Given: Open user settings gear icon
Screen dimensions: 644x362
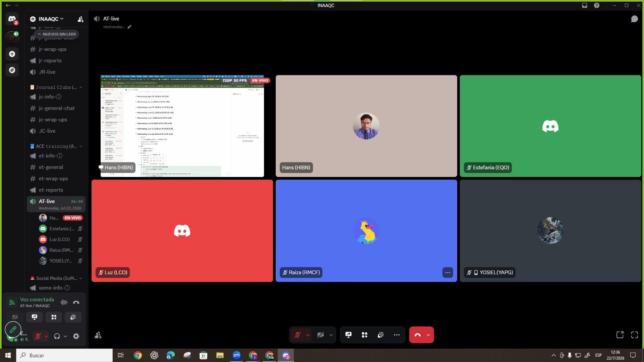Looking at the screenshot, I should (x=76, y=336).
